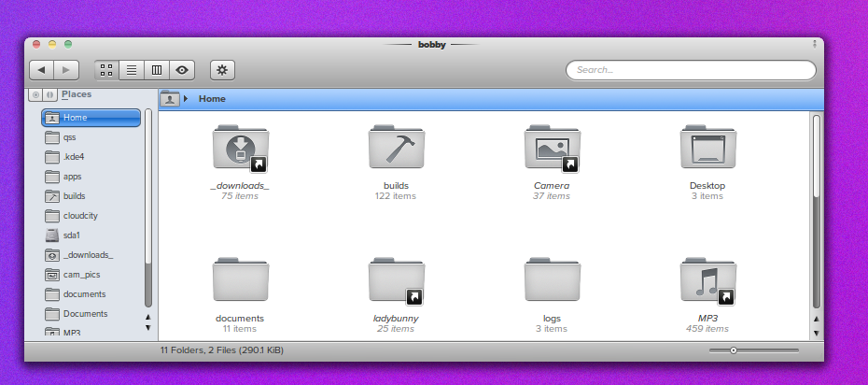Open the Camera folder icon
The image size is (868, 385).
click(553, 149)
